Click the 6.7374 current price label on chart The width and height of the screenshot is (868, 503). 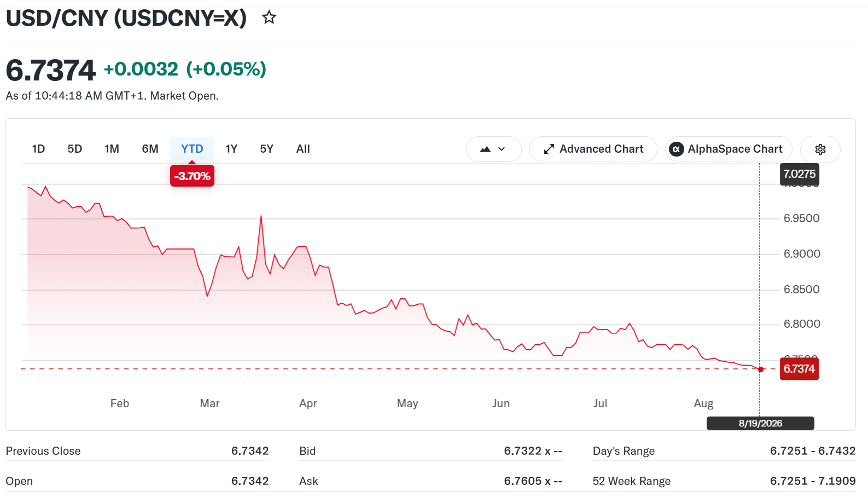(799, 369)
